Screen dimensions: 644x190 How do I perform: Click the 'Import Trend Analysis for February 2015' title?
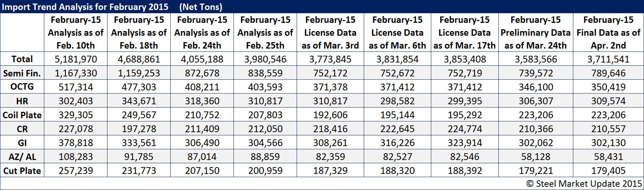(x=85, y=7)
